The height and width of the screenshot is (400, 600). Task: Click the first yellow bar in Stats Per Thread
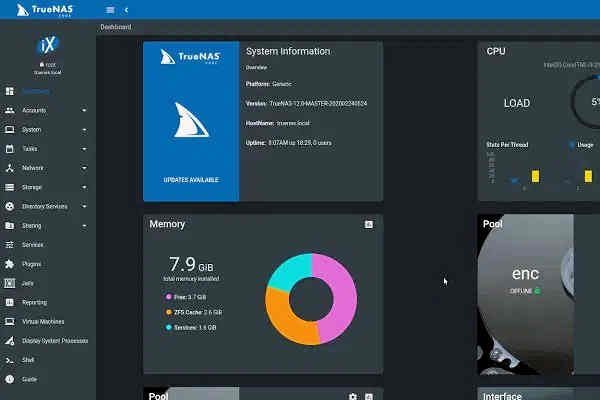(535, 176)
